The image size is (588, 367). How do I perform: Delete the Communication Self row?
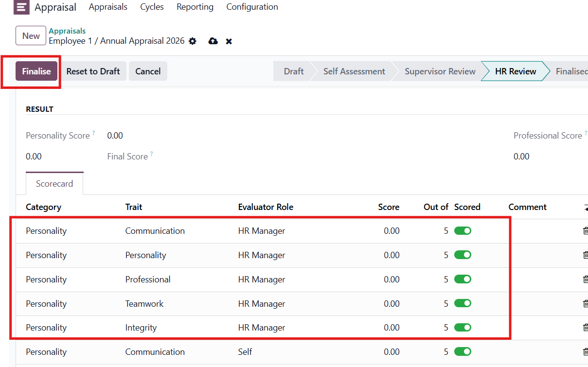[585, 352]
